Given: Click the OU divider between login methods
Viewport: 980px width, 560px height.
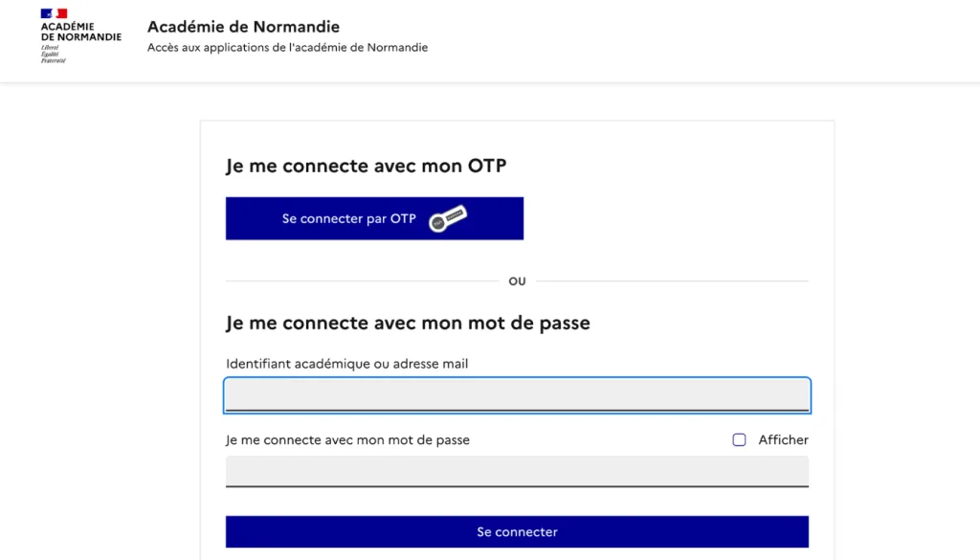Looking at the screenshot, I should tap(517, 280).
